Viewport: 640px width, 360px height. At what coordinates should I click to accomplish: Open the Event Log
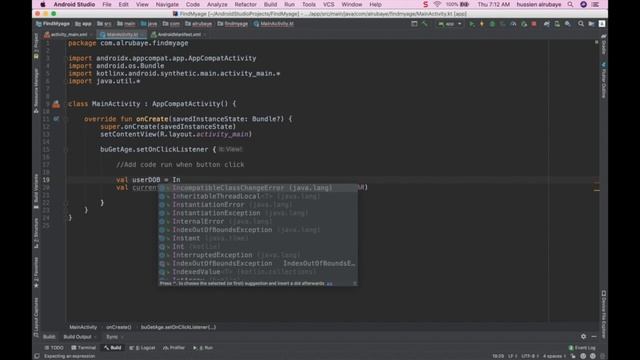pyautogui.click(x=582, y=348)
